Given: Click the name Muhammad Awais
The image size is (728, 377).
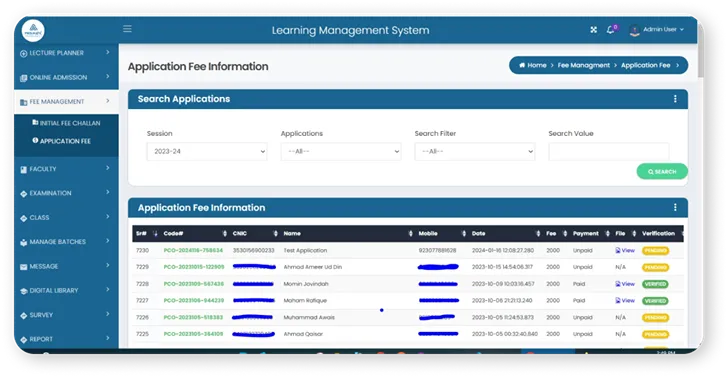Looking at the screenshot, I should point(309,318).
